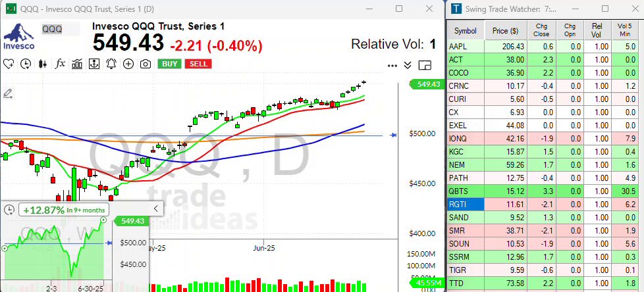Sort by the Chg Opn column header
644x292 pixels.
pyautogui.click(x=570, y=31)
